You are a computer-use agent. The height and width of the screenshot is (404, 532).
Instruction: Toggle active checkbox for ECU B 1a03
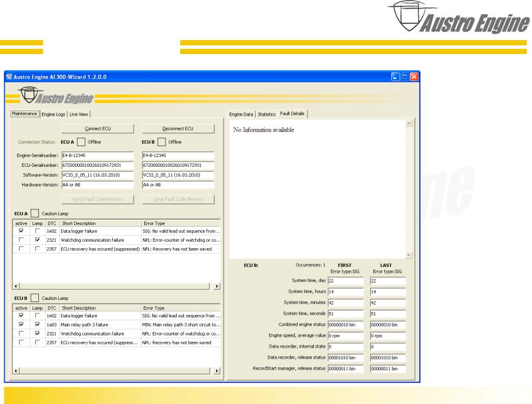(x=21, y=324)
